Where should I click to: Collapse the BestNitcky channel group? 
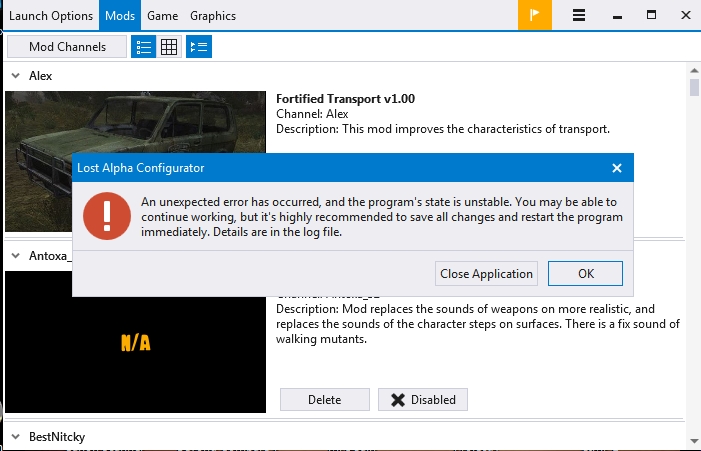16,437
